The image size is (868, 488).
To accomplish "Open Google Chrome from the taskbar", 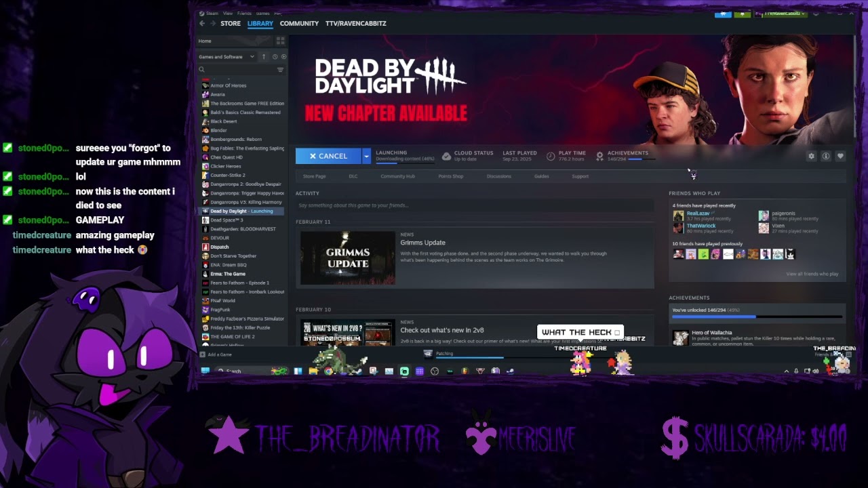I will tap(328, 371).
